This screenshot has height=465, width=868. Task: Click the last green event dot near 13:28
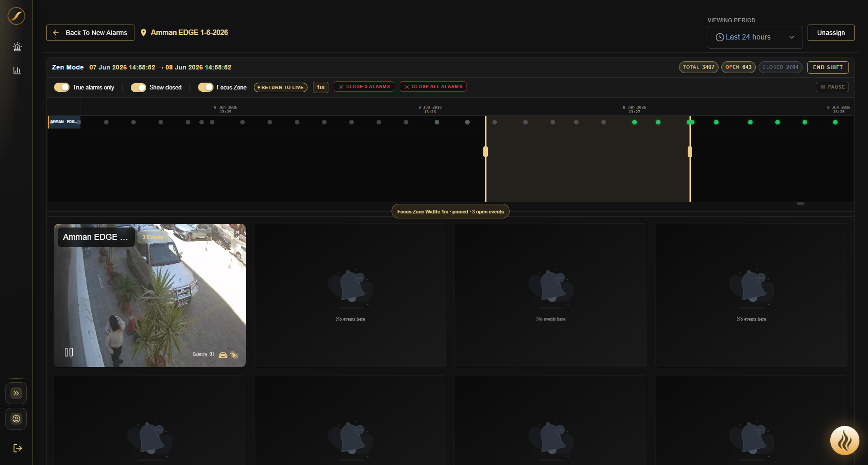[835, 122]
